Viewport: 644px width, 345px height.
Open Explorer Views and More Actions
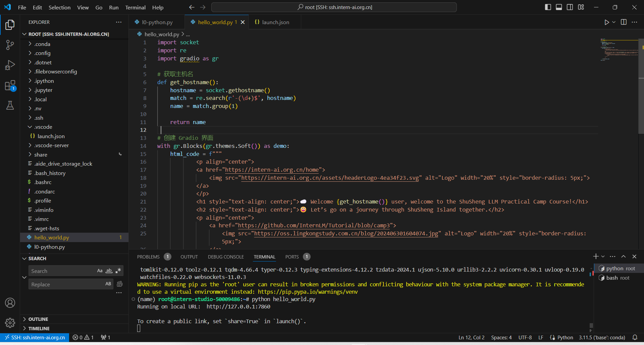tap(119, 22)
